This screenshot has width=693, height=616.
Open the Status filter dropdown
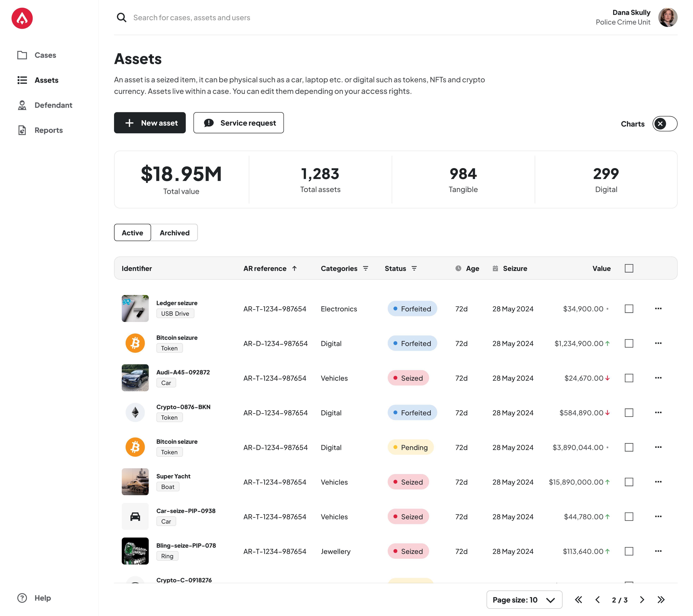414,268
